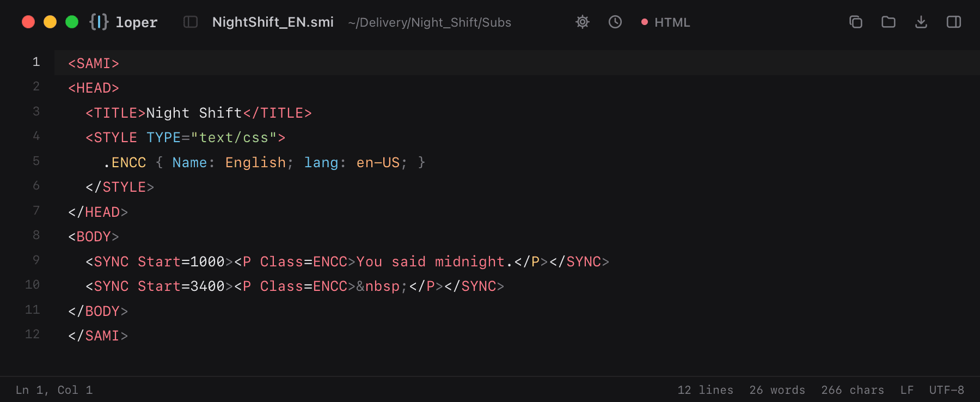Click the en-US lang value
This screenshot has height=402, width=980.
378,163
